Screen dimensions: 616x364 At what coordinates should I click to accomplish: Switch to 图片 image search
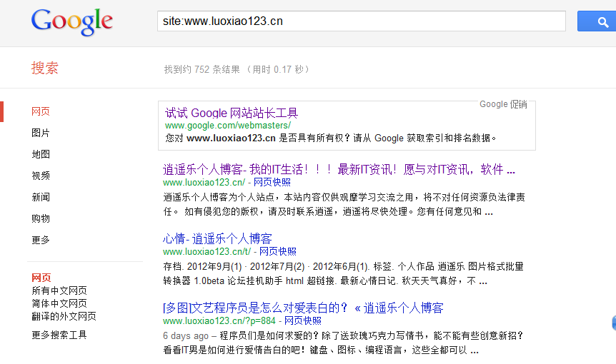pos(41,133)
